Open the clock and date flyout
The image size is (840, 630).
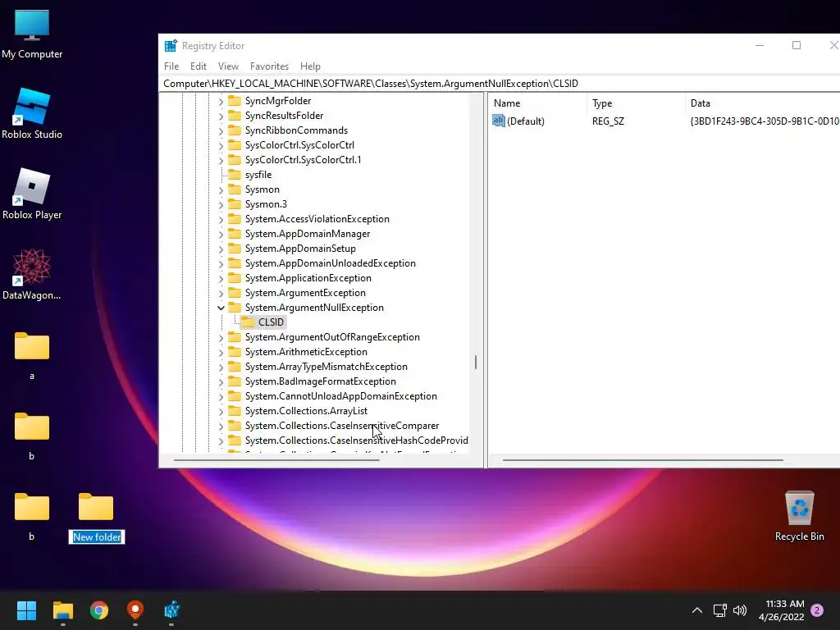coord(782,610)
